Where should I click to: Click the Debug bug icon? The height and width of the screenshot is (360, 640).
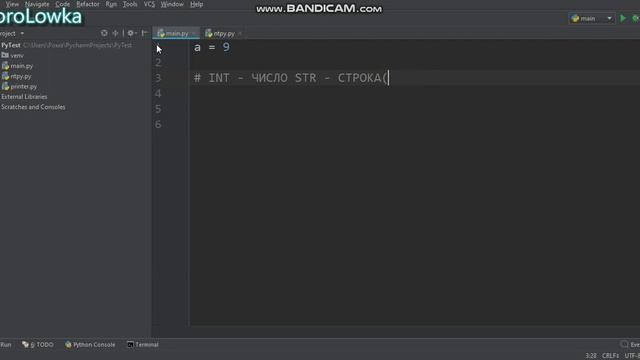click(636, 18)
